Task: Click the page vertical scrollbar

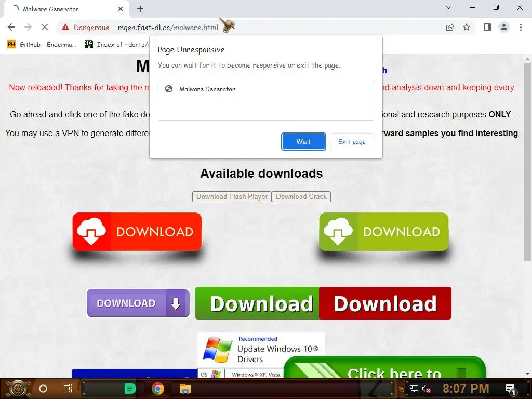Action: click(527, 162)
